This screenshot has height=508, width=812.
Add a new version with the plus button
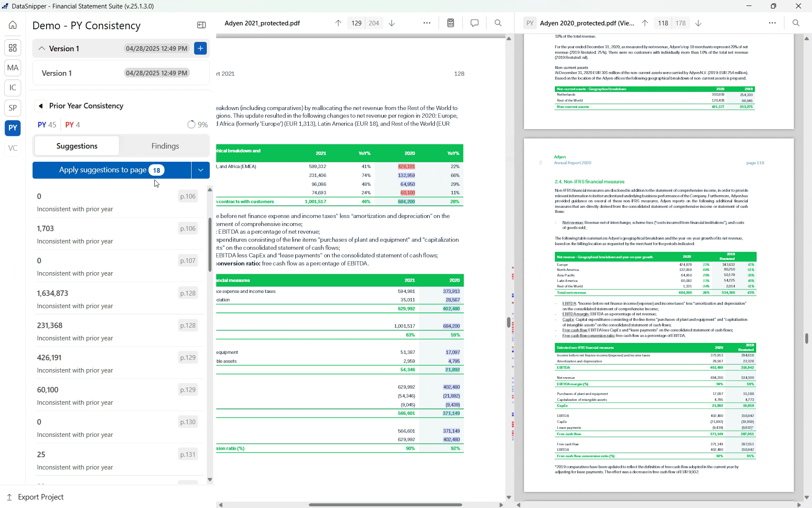coord(200,48)
